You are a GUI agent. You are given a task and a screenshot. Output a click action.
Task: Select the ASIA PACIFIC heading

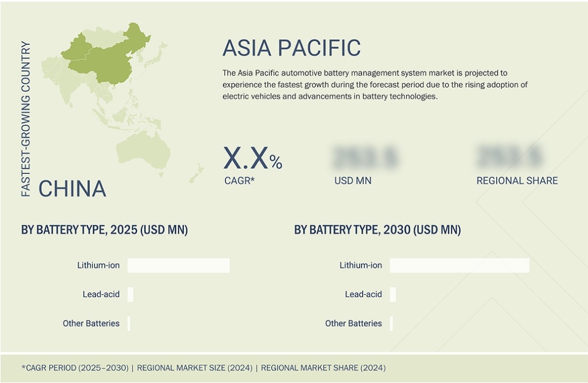[291, 48]
